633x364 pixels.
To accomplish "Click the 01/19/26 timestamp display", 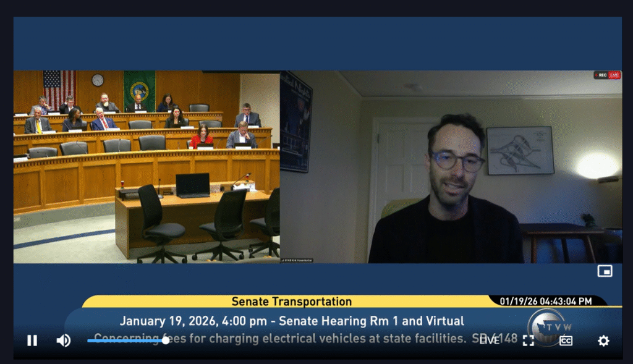I will 550,301.
